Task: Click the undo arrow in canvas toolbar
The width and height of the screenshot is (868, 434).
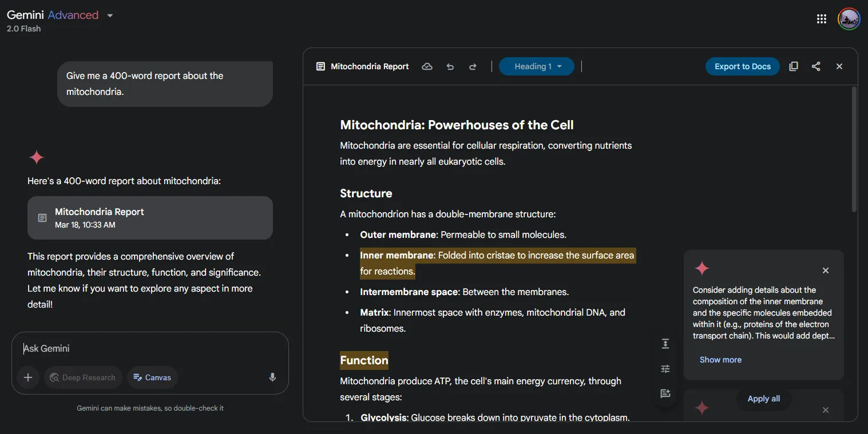Action: click(x=450, y=66)
